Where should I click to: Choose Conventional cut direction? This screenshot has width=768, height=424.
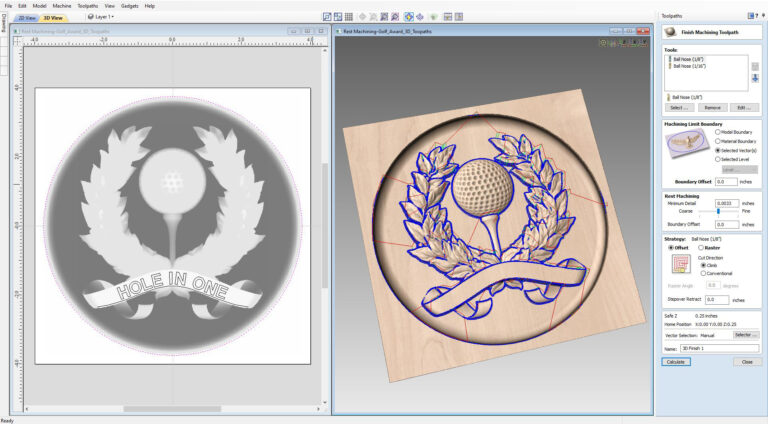tap(703, 273)
